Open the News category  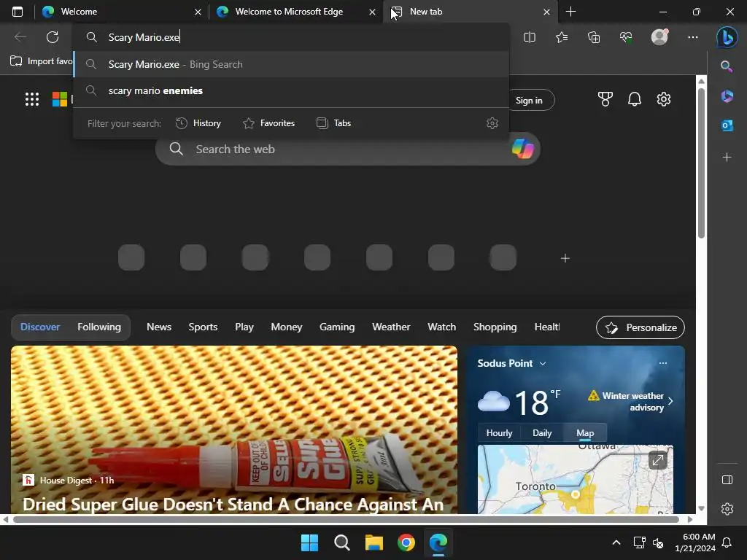158,327
